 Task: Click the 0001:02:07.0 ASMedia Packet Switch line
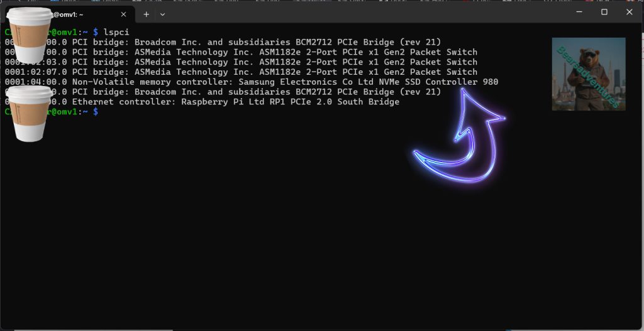coord(252,72)
